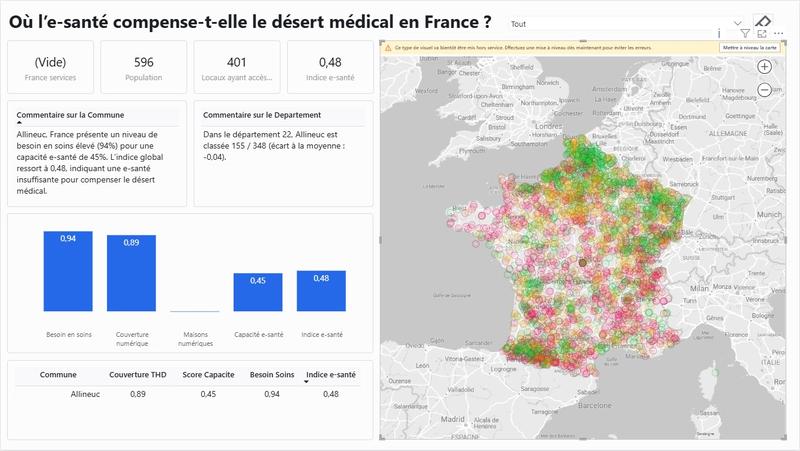The width and height of the screenshot is (800, 451).
Task: Sort by the Indice e-santé column
Action: coord(331,374)
